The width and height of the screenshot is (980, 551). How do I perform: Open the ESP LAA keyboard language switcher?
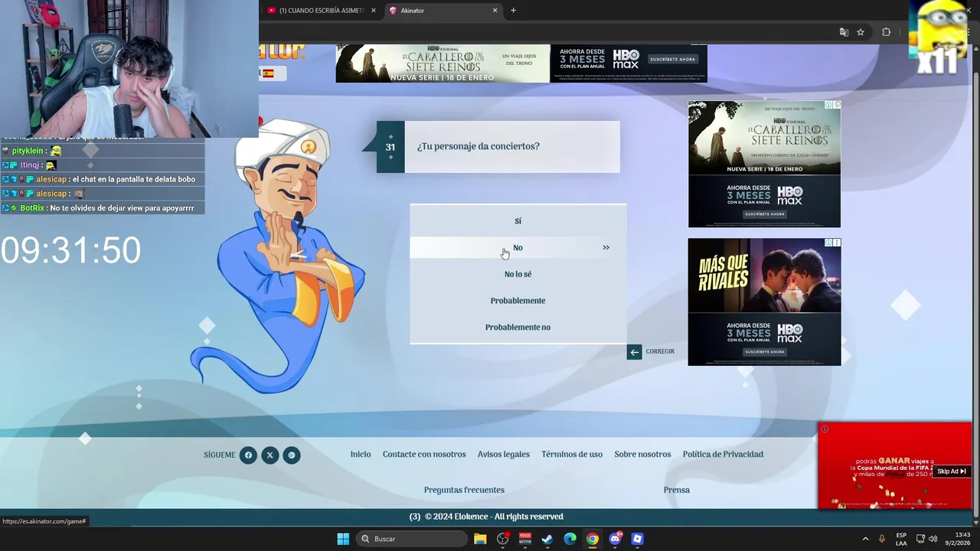click(901, 539)
